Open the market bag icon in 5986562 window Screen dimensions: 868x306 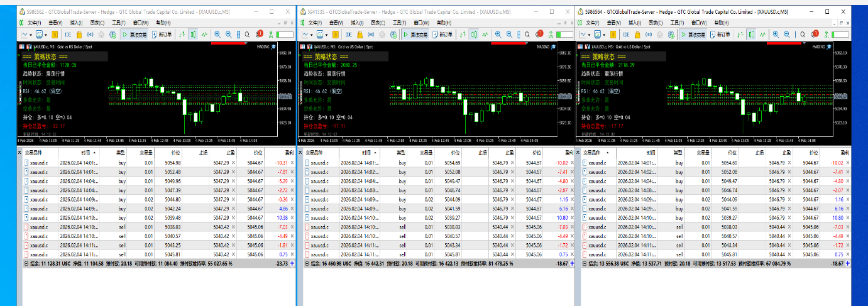pyautogui.click(x=79, y=34)
